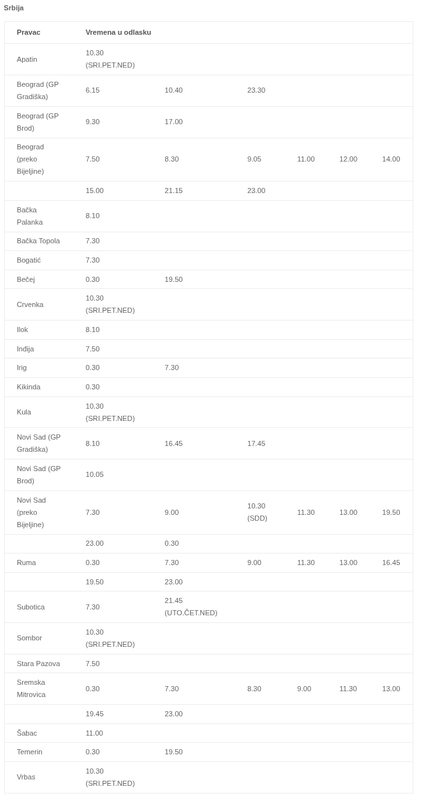Select the Stara Pazova row label

point(38,664)
